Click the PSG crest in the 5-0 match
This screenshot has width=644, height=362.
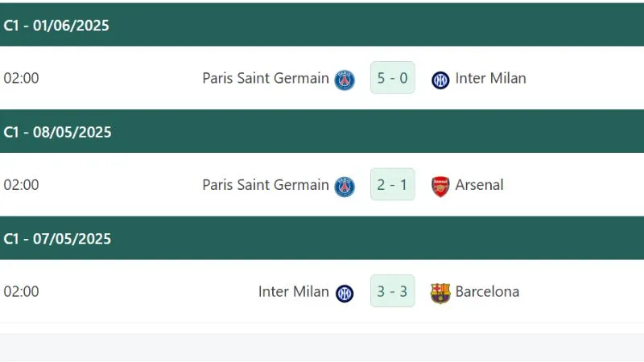point(345,80)
